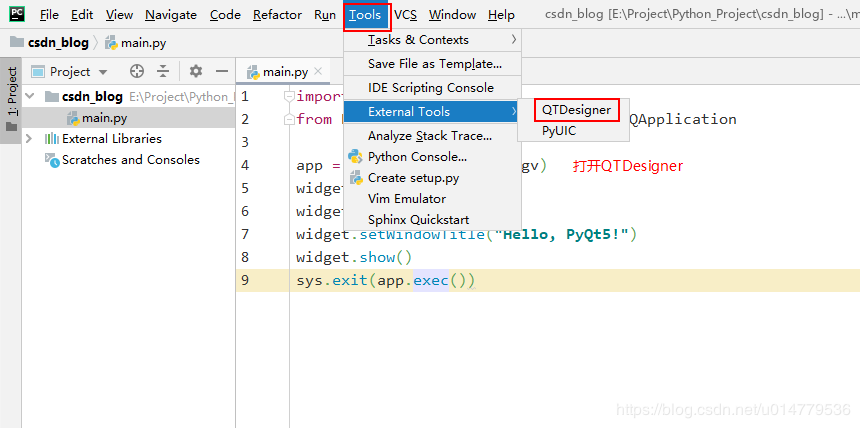
Task: Open the View menu
Action: coord(119,15)
